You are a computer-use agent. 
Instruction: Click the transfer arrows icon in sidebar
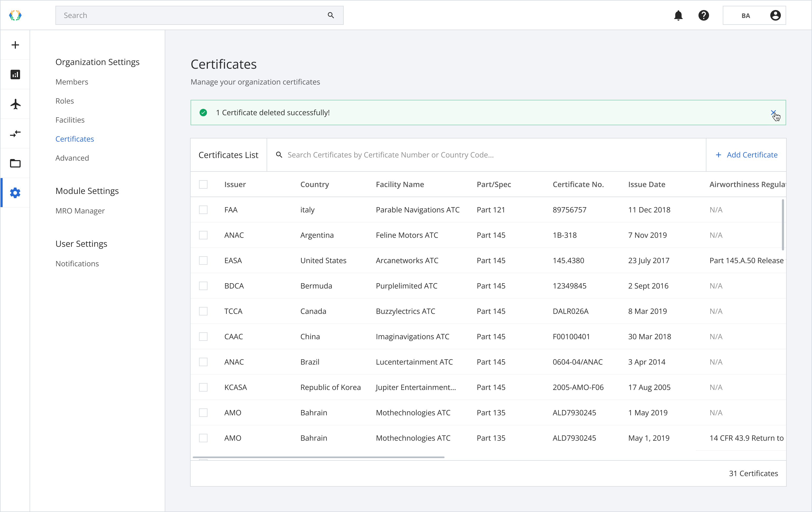[x=15, y=134]
